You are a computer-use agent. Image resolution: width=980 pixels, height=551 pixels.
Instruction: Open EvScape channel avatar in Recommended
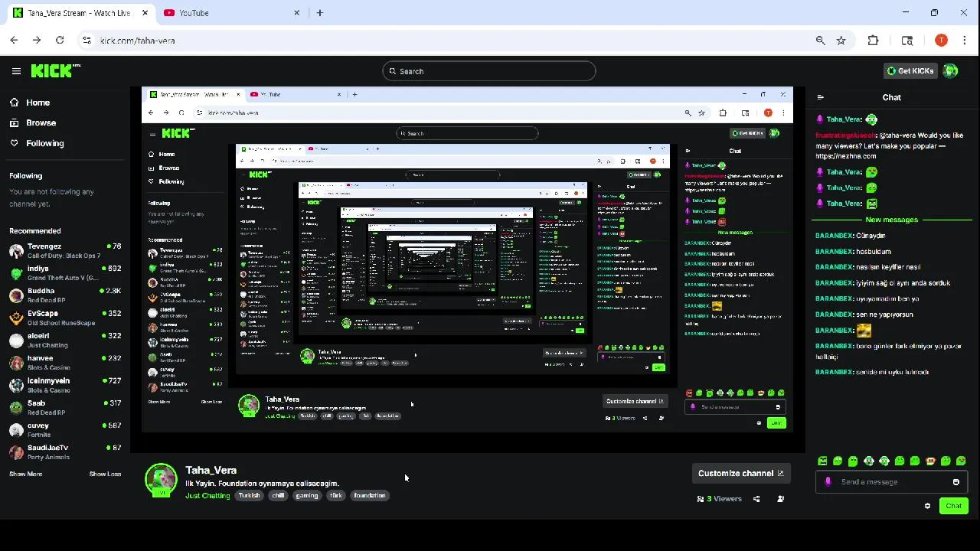[16, 318]
